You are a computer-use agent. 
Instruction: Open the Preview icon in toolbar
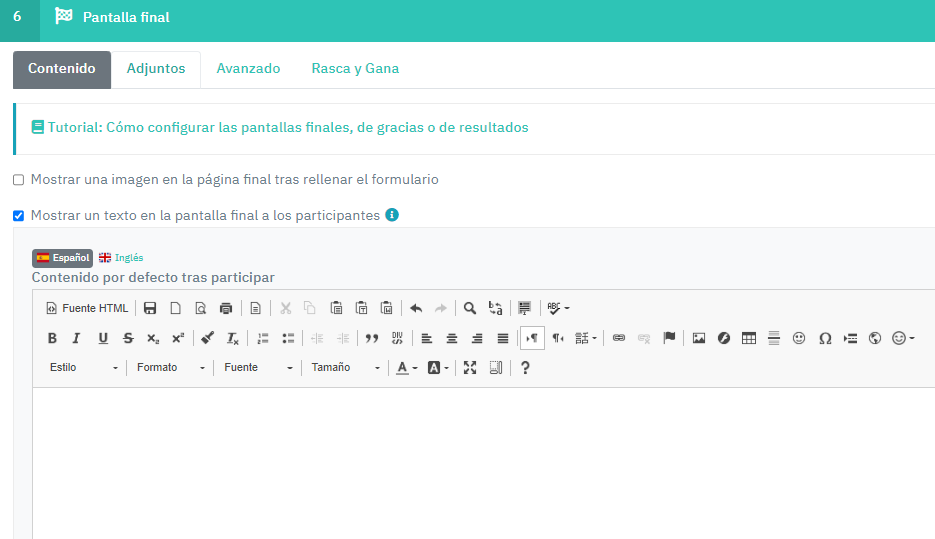(x=200, y=308)
